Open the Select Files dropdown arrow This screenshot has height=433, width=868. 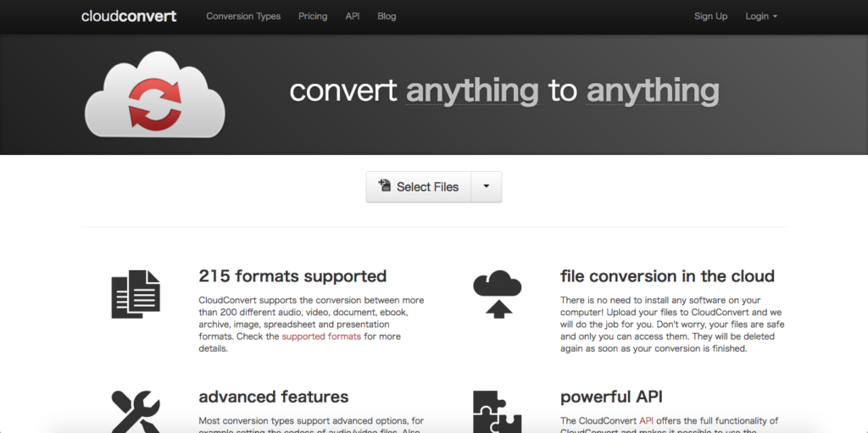[x=486, y=186]
